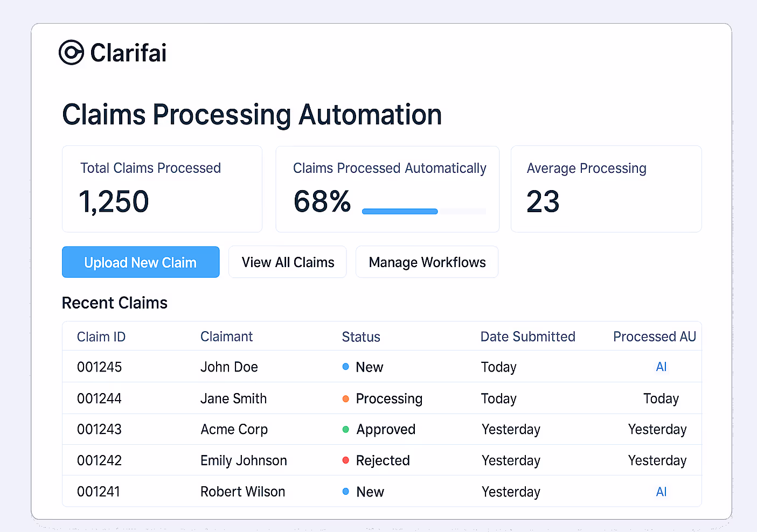Click the blue status dot for Robert Wilson
Screen dimensions: 757x532
(346, 492)
